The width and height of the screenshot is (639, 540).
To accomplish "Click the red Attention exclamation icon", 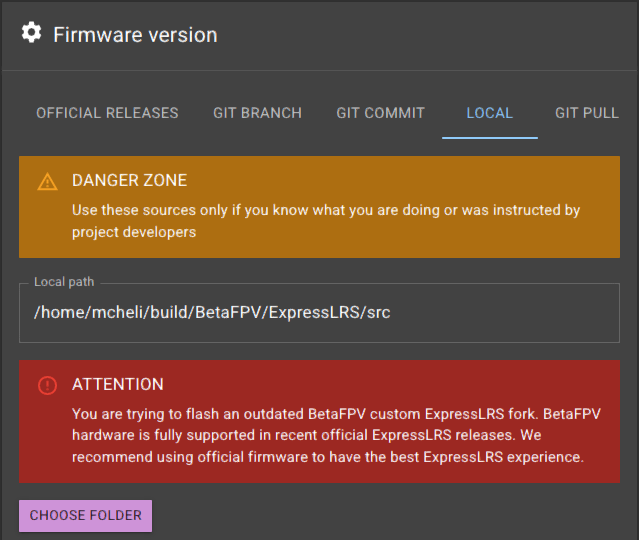I will [x=47, y=385].
